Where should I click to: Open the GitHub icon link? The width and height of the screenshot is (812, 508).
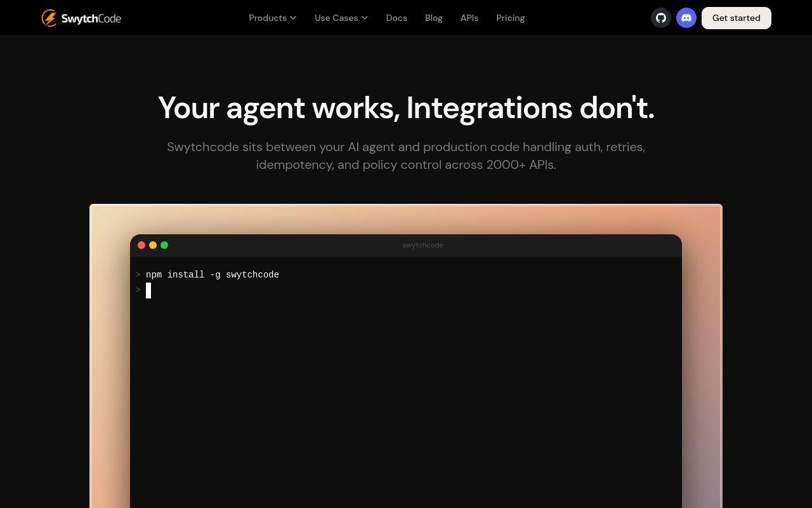661,18
